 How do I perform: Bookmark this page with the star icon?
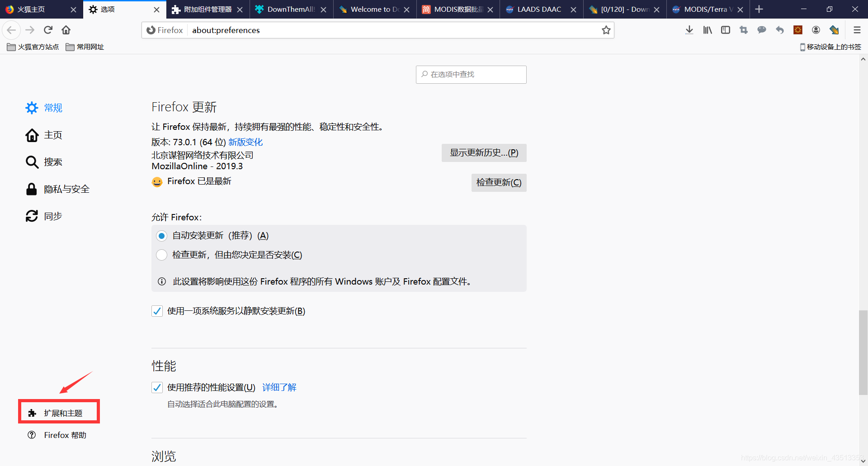tap(606, 30)
